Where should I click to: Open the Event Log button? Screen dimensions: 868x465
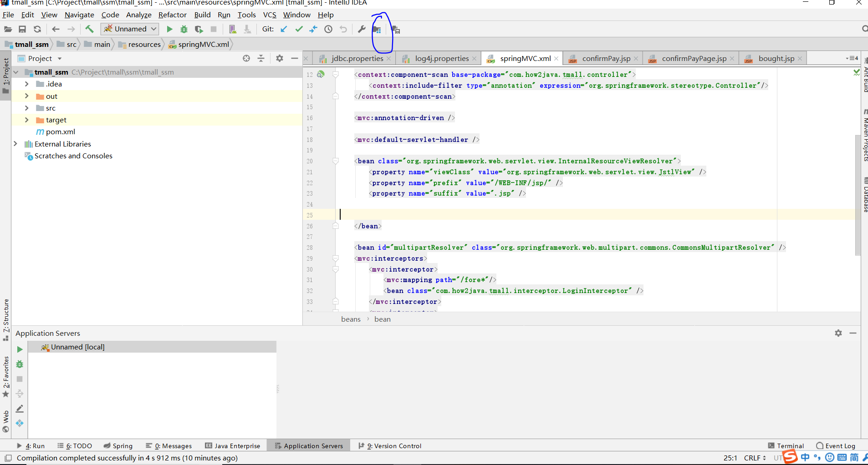(836, 446)
